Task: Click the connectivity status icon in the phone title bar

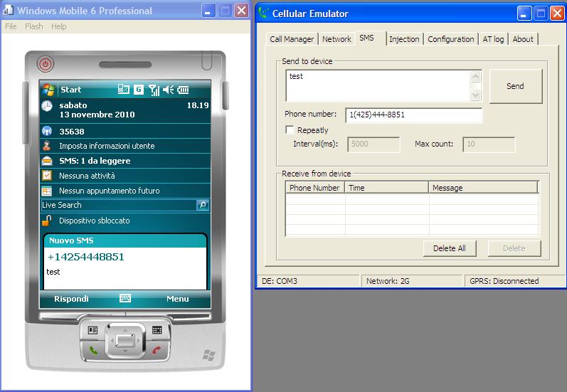Action: tap(124, 90)
